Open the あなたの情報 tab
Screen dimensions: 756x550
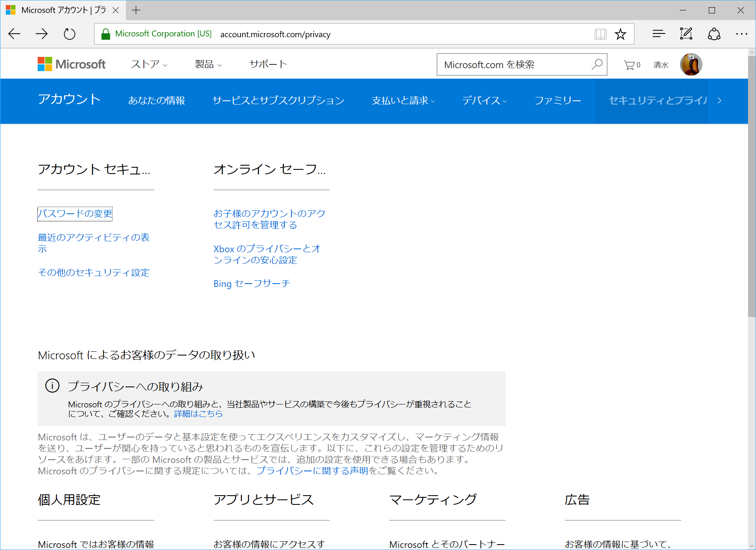pos(157,100)
